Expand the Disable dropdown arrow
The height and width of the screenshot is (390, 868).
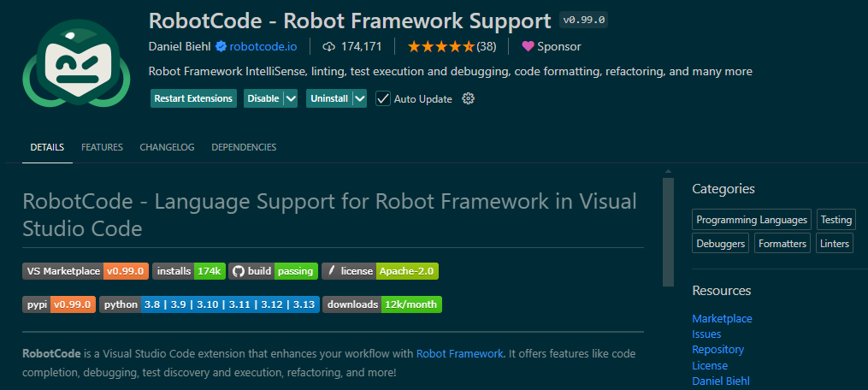(x=291, y=98)
